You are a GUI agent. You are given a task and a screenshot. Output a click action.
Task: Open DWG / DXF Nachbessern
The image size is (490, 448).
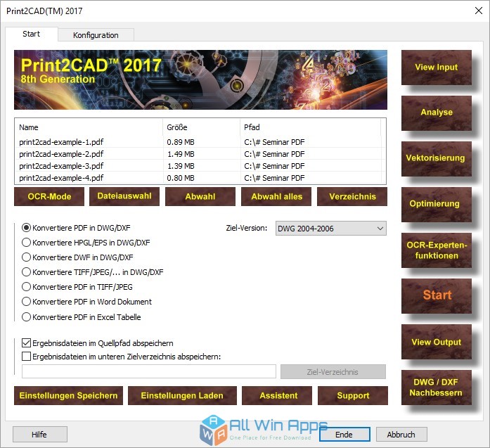[x=437, y=388]
